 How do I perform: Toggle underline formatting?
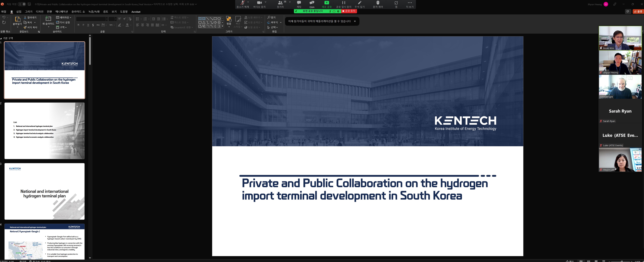88,25
